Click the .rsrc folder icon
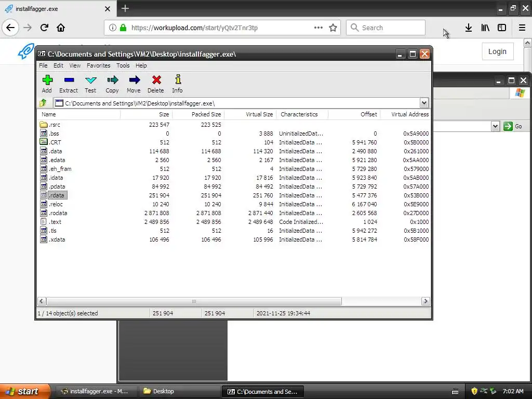The height and width of the screenshot is (399, 532). pyautogui.click(x=44, y=125)
